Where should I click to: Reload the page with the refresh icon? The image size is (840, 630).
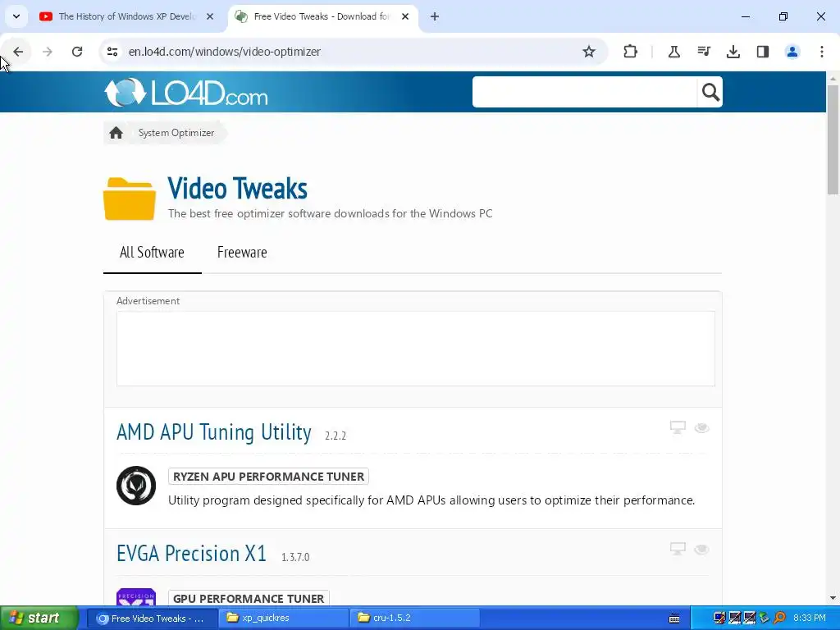[77, 52]
